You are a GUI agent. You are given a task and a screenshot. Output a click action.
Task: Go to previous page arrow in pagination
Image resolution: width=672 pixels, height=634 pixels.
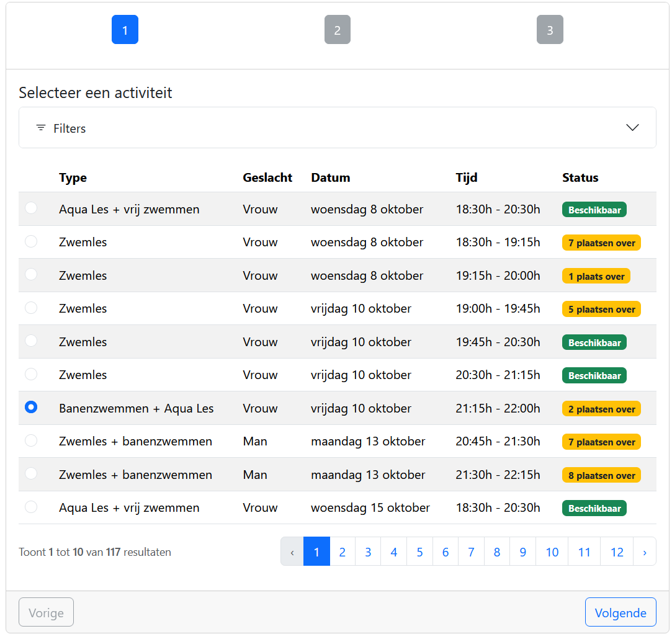pos(292,551)
